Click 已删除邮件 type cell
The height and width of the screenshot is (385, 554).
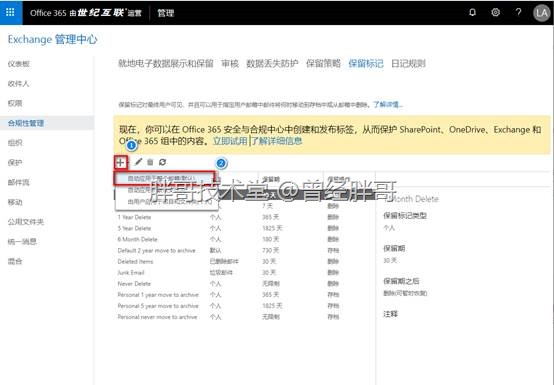tap(224, 262)
